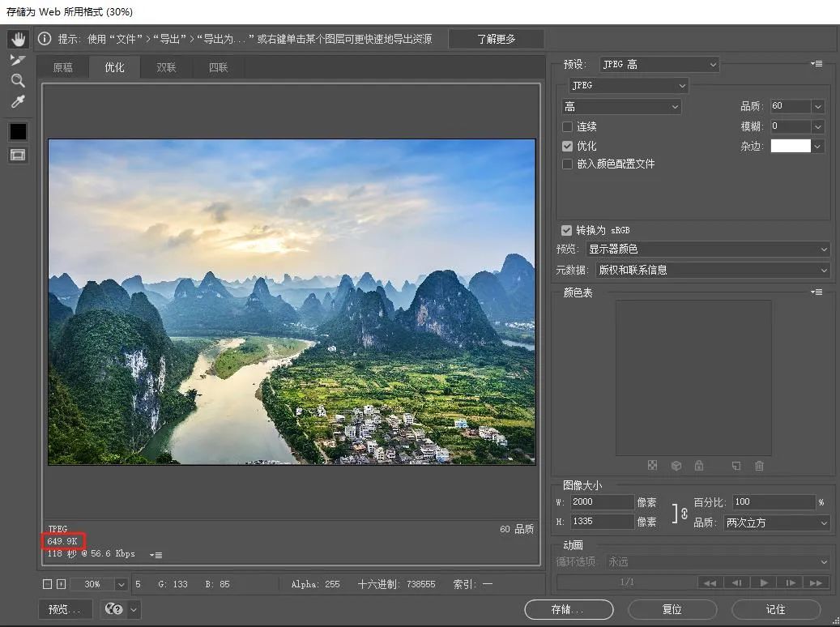Open the 两次立方 resample quality dropdown
The image size is (840, 627).
click(x=776, y=522)
